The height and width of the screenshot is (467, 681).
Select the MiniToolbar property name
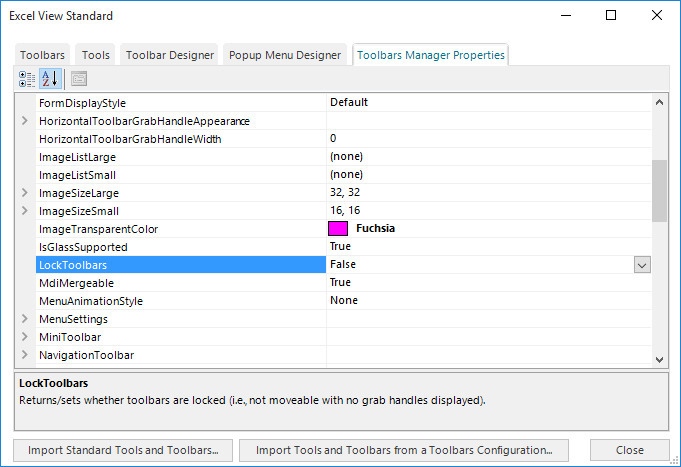pos(70,337)
